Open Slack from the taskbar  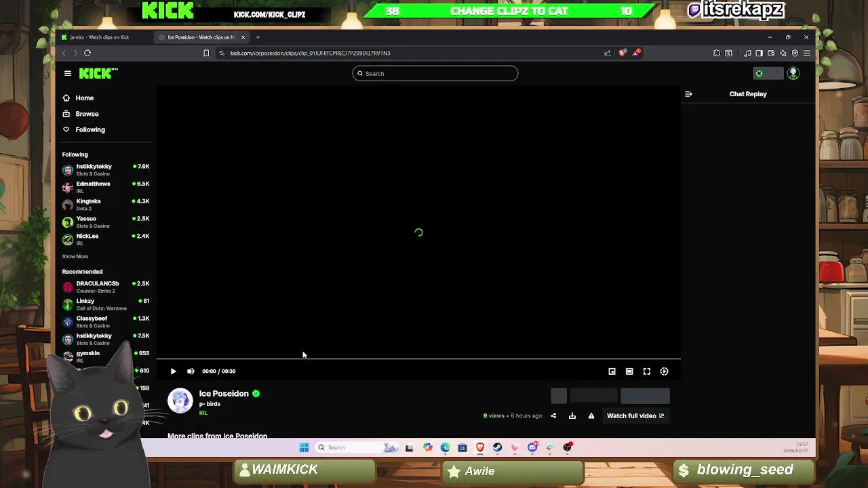550,447
